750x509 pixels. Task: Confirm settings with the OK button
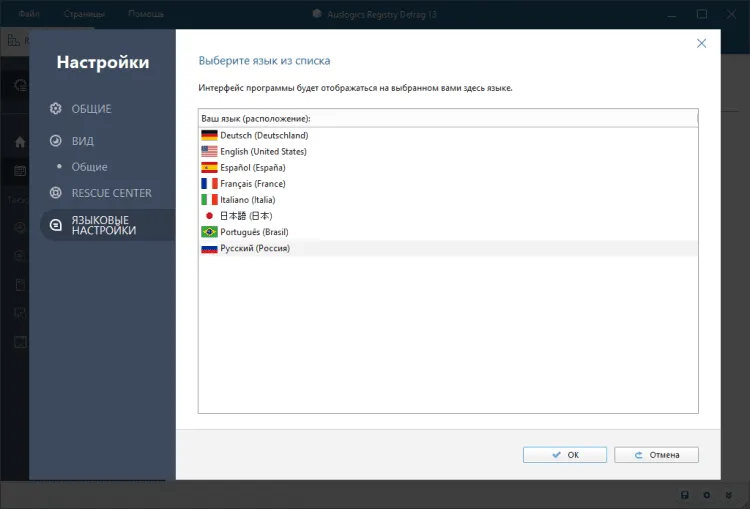pyautogui.click(x=565, y=455)
